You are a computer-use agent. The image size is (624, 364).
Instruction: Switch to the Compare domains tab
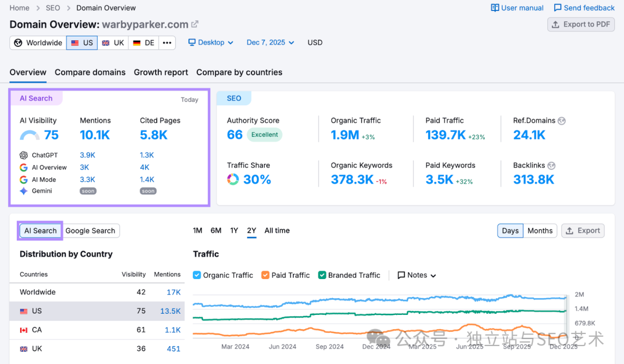[x=90, y=72]
